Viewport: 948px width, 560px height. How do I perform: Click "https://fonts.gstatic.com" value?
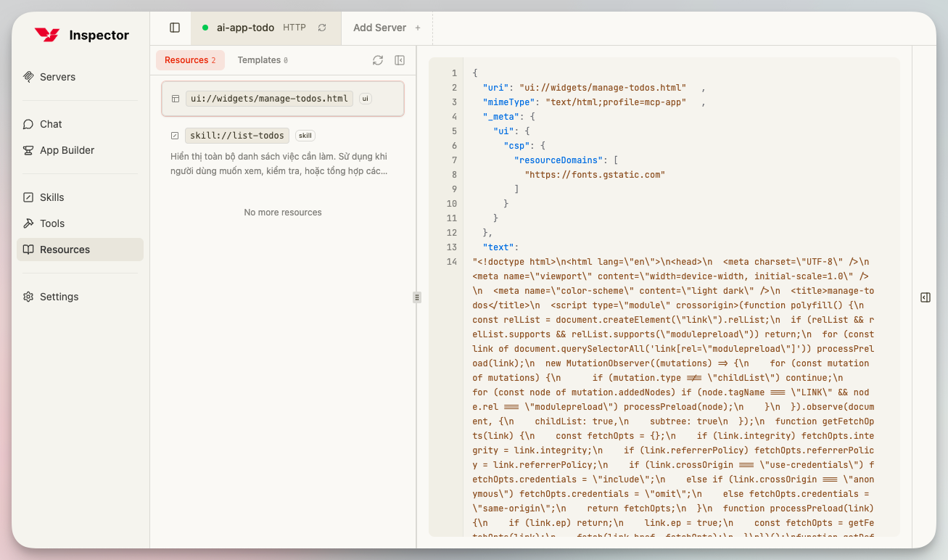tap(595, 175)
